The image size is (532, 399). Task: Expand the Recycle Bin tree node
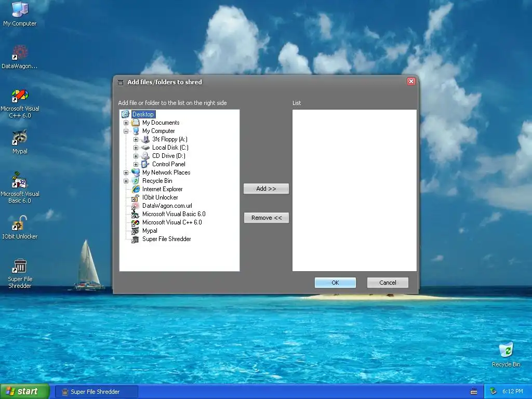point(126,181)
